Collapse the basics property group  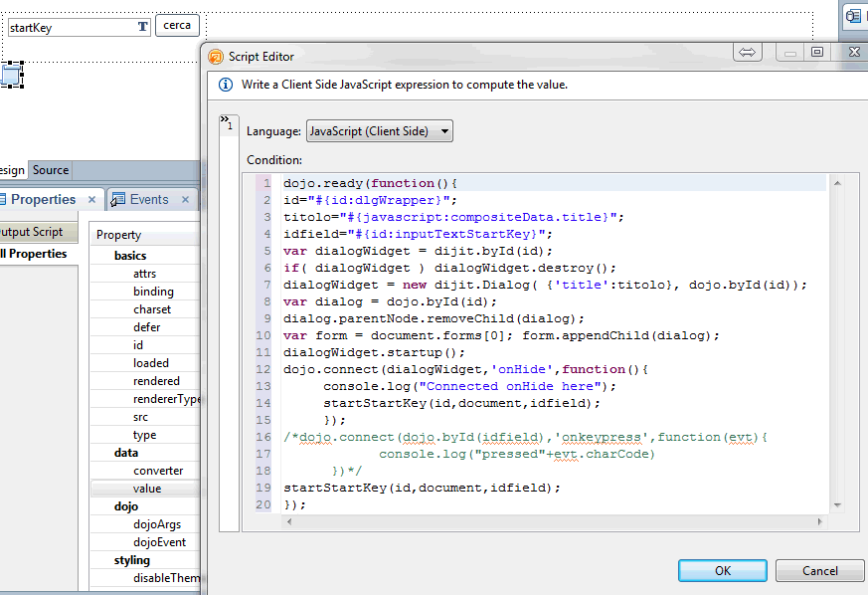tap(130, 256)
